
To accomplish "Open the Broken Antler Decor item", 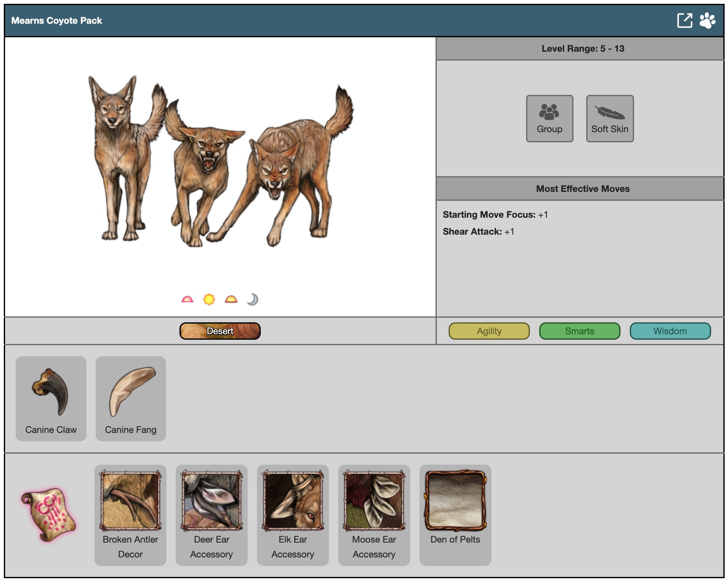I will tap(130, 515).
